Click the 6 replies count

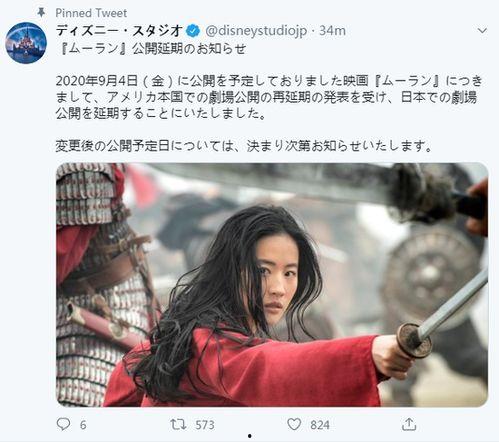point(83,425)
